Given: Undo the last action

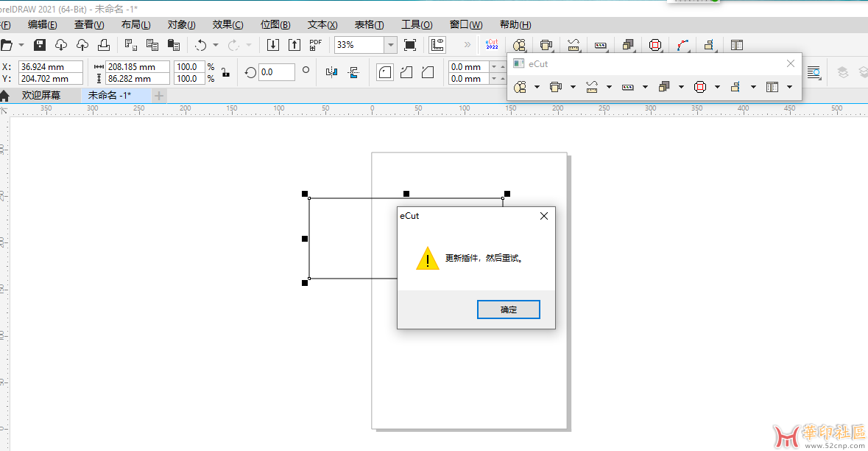Looking at the screenshot, I should 201,45.
